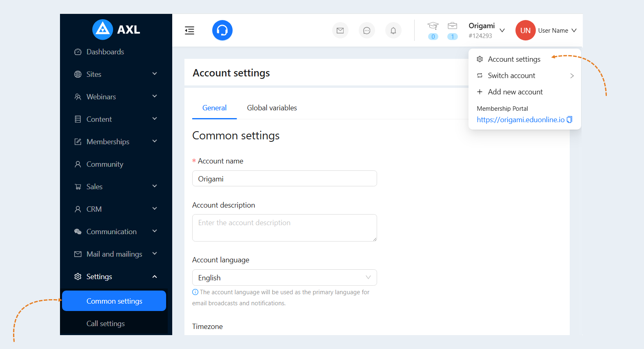Viewport: 644px width, 349px height.
Task: Collapse the Settings submenu chevron
Action: pos(155,277)
